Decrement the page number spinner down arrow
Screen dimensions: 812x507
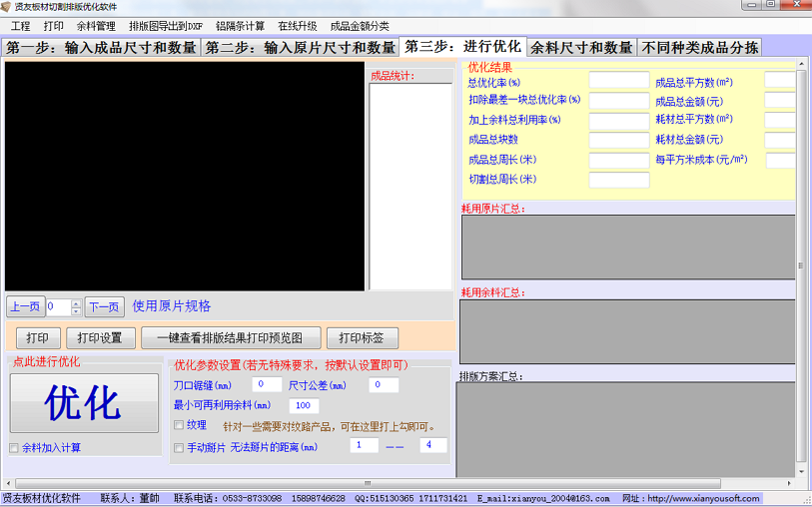(76, 311)
